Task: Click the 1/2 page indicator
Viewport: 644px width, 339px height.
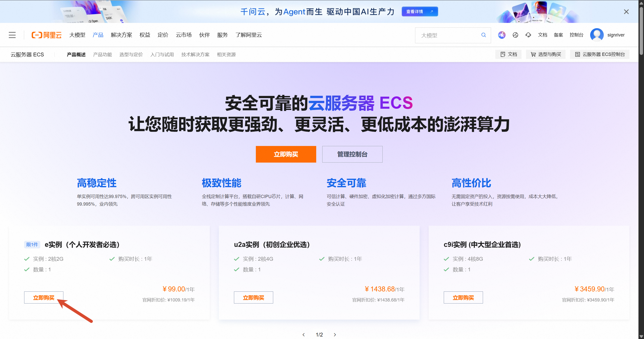Action: click(x=319, y=334)
